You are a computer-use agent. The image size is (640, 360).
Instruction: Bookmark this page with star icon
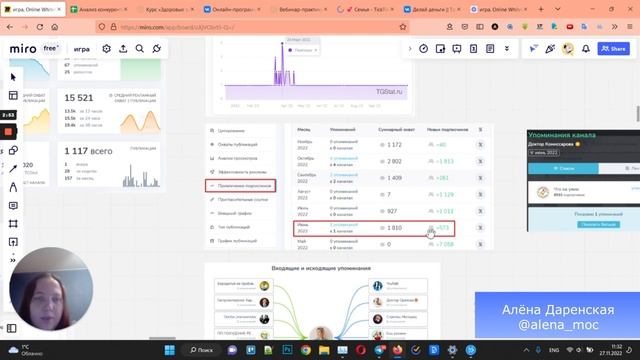click(403, 27)
